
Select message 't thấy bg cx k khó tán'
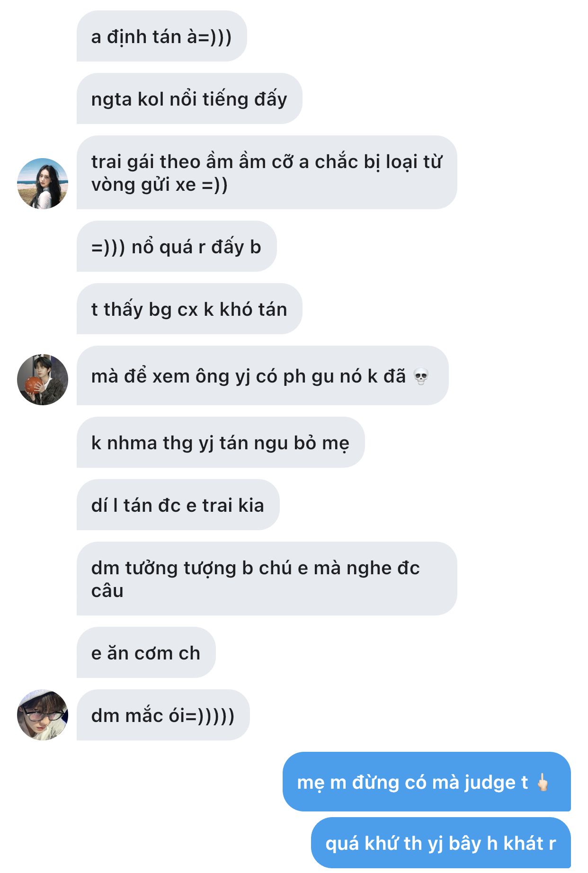pyautogui.click(x=189, y=309)
